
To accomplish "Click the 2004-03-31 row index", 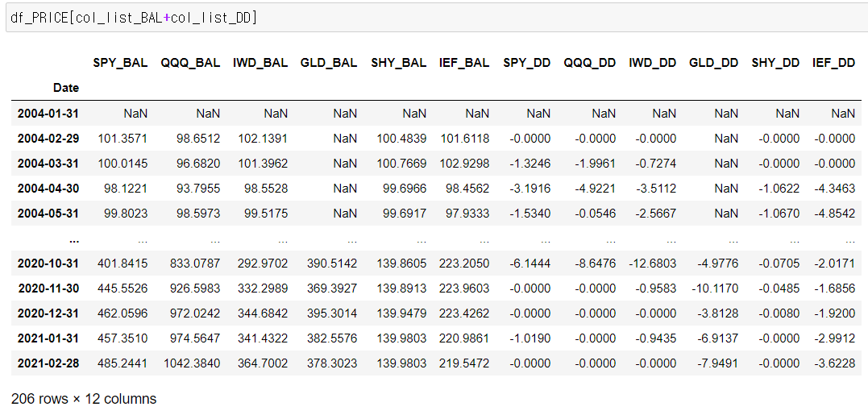I will click(48, 164).
